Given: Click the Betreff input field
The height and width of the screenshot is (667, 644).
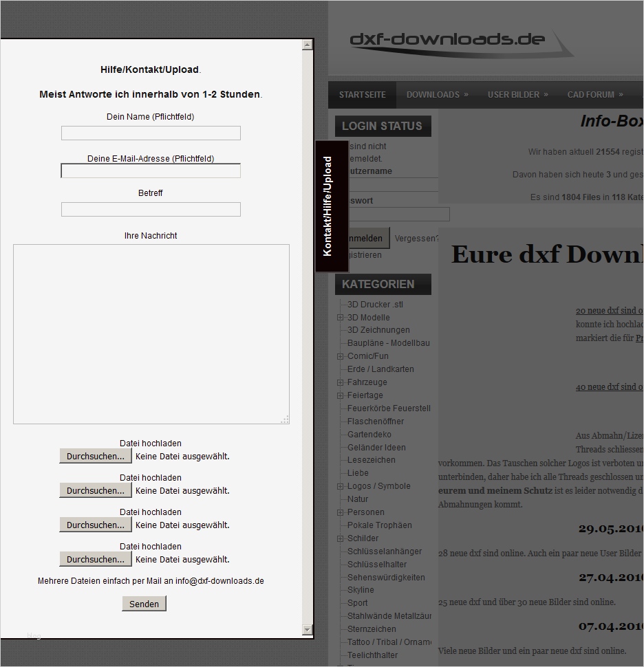Looking at the screenshot, I should click(151, 209).
